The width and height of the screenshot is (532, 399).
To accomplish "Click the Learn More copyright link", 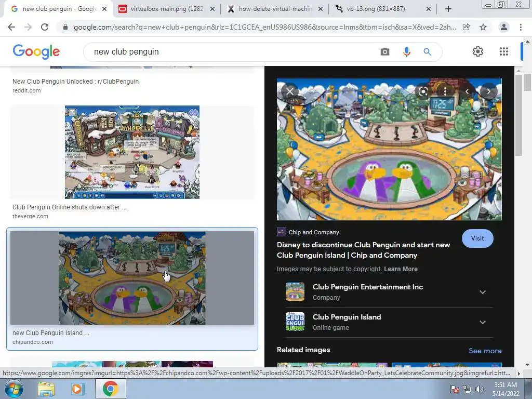I will pyautogui.click(x=401, y=269).
